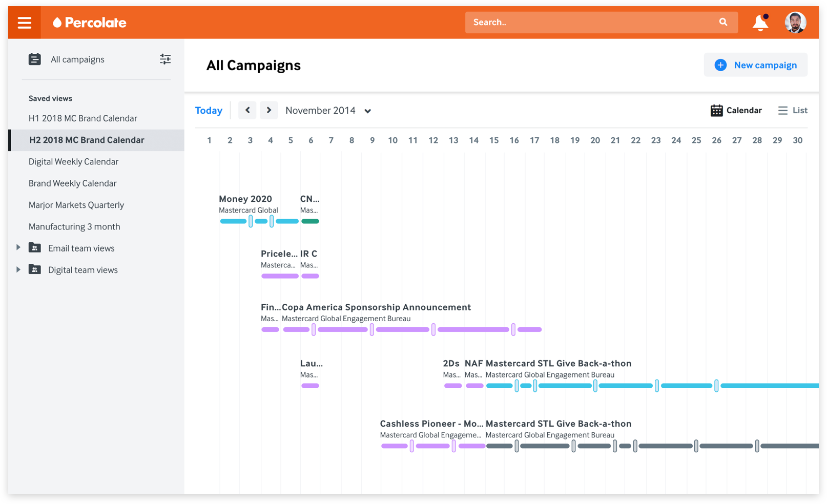
Task: Select H1 2018 MC Brand Calendar view
Action: (x=83, y=118)
